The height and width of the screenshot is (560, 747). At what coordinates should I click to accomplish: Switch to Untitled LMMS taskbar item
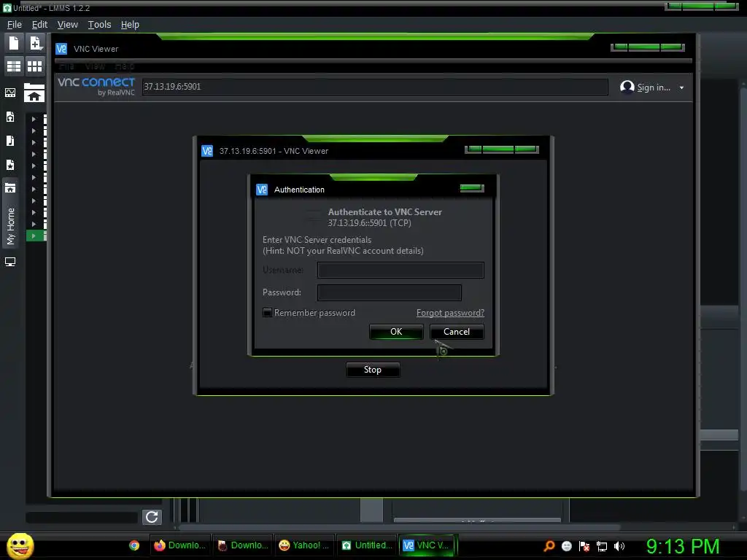367,545
